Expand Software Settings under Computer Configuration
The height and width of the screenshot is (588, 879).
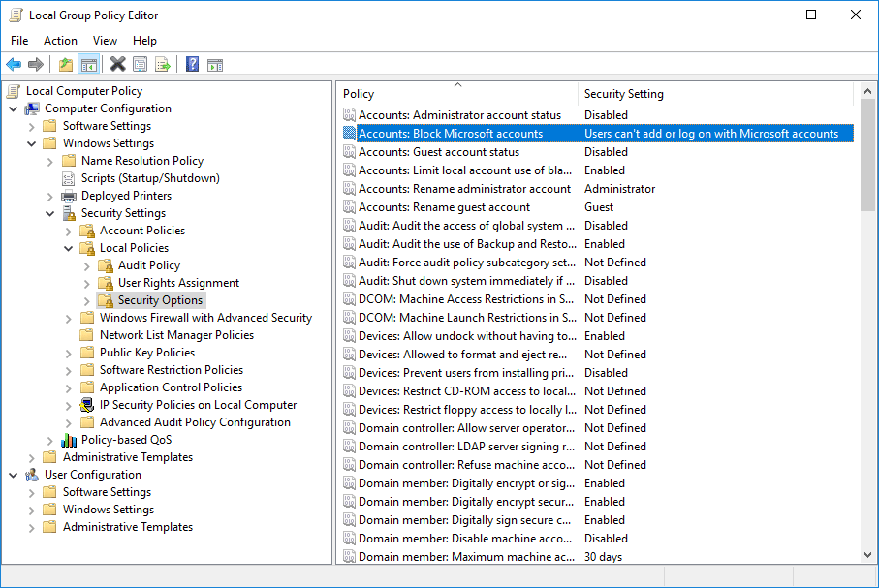32,126
